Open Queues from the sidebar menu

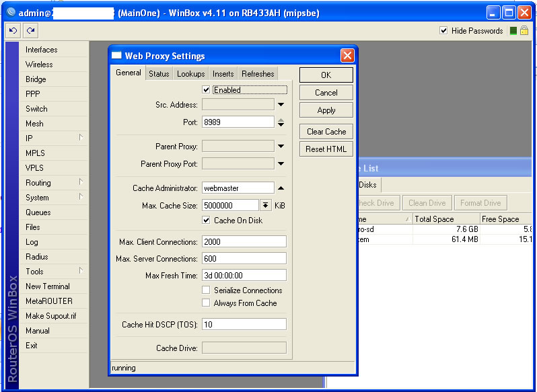54,212
